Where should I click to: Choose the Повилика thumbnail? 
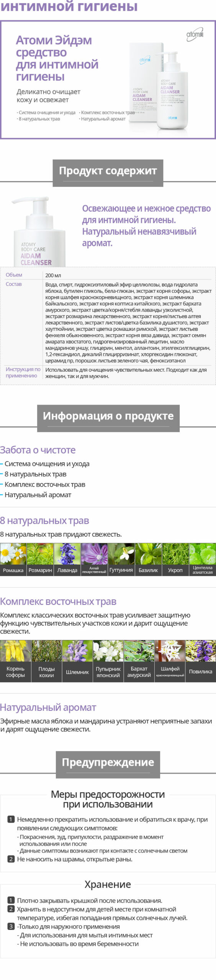[201, 661]
